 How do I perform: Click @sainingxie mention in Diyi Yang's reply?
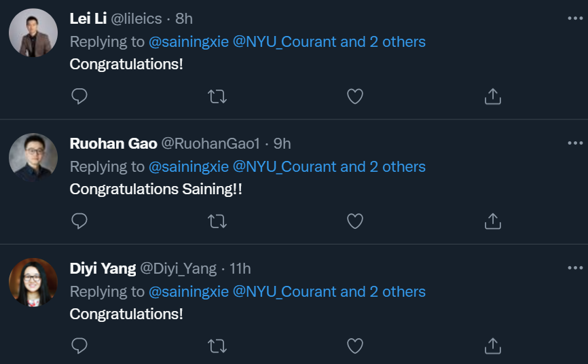[x=188, y=291]
